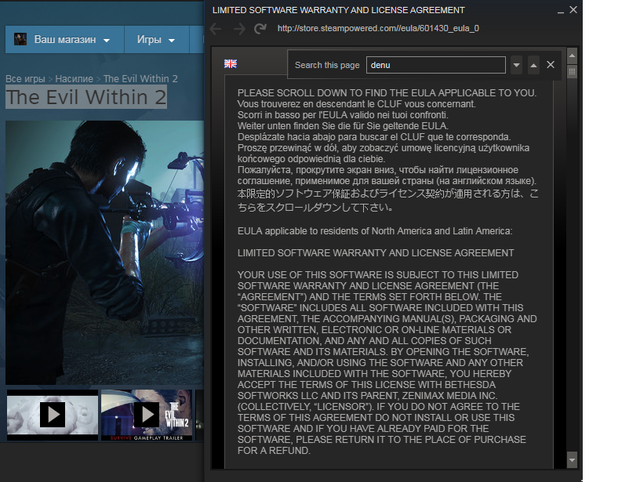
Task: Click 'Weiter unten finden Sie' German line
Action: tap(343, 126)
